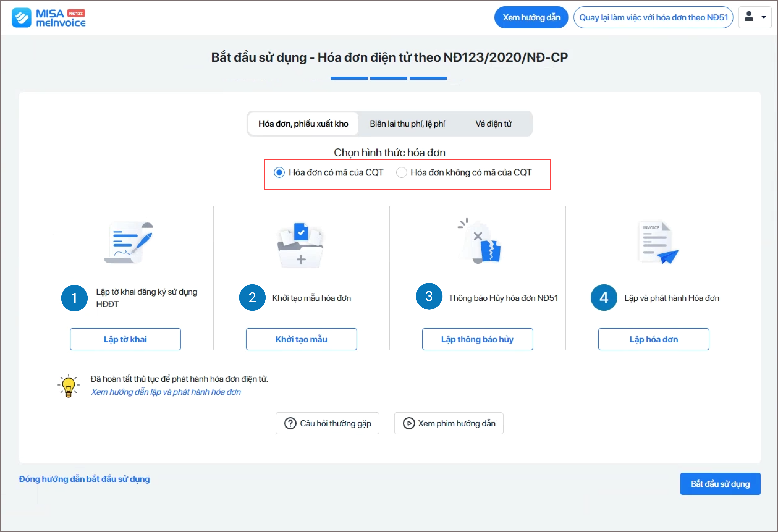Open Xem hướng dẫn lập và phát hành link

coord(166,392)
